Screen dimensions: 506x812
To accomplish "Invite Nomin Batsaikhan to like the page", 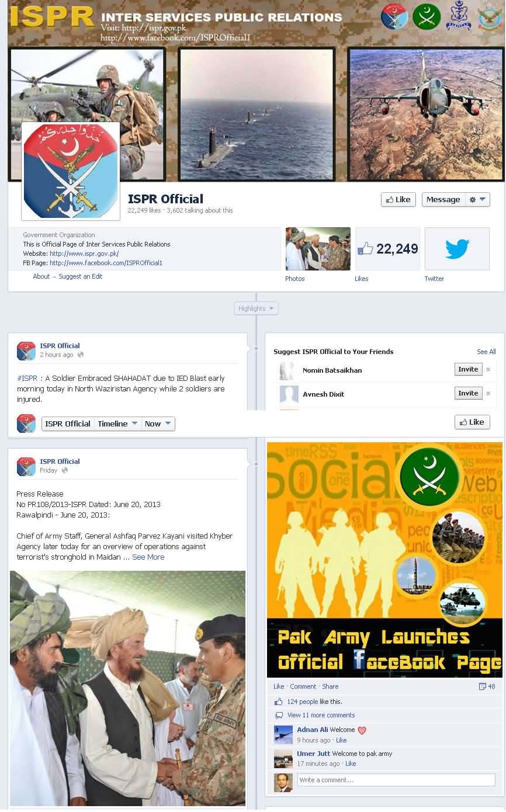I will 468,370.
